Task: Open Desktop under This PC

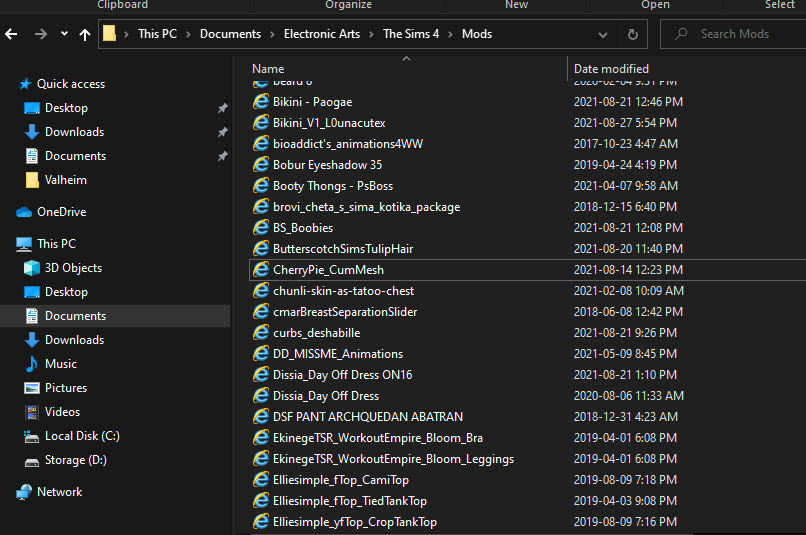Action: click(66, 292)
